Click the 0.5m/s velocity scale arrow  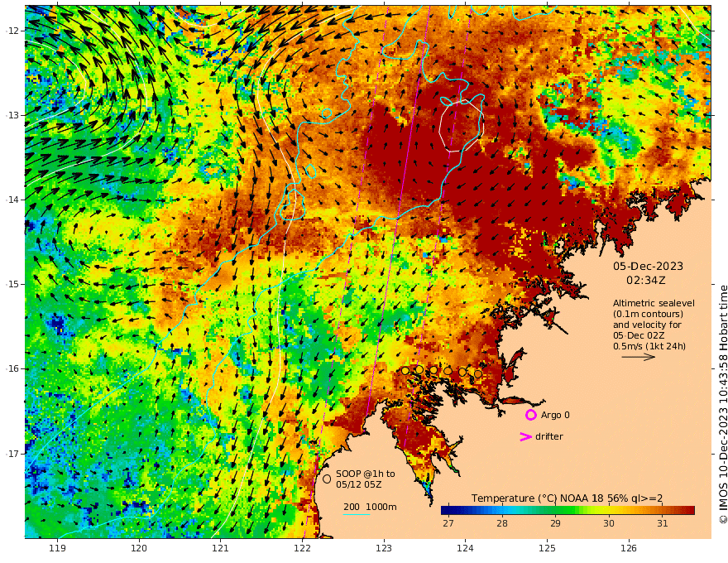click(x=638, y=357)
